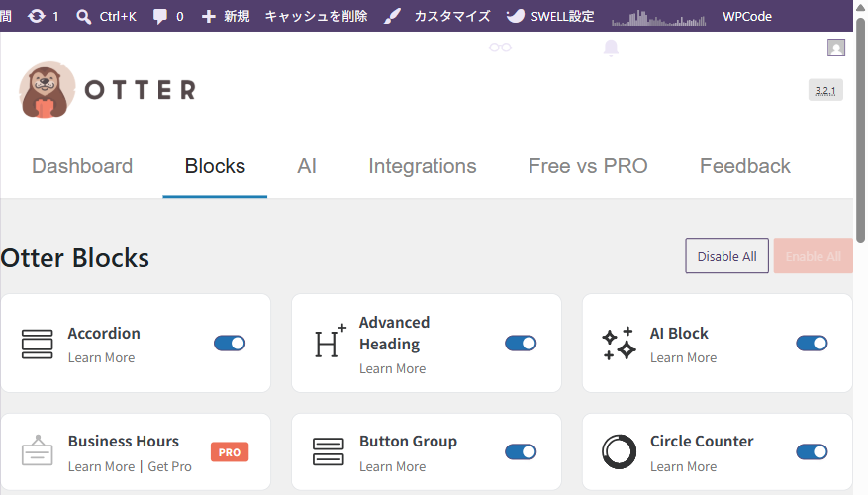Click the plus 新規 icon
This screenshot has height=495, width=868.
(x=208, y=16)
